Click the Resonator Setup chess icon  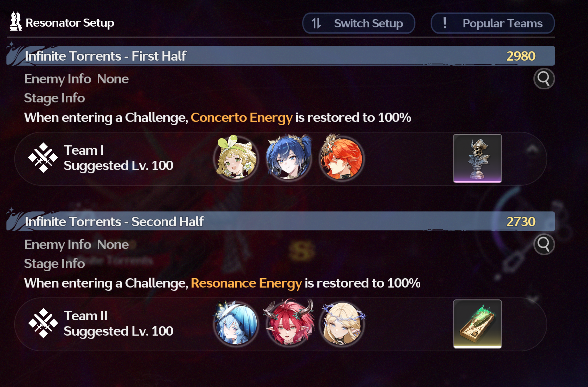pyautogui.click(x=16, y=21)
